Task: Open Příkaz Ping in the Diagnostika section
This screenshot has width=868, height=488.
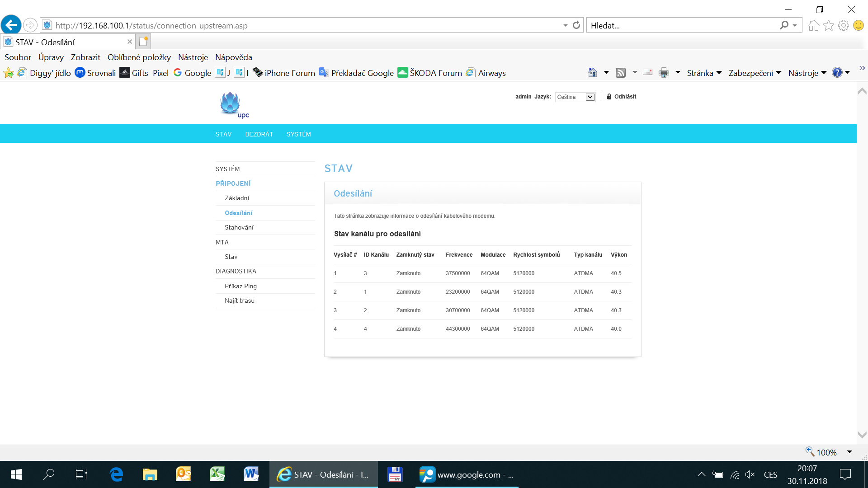Action: (241, 286)
